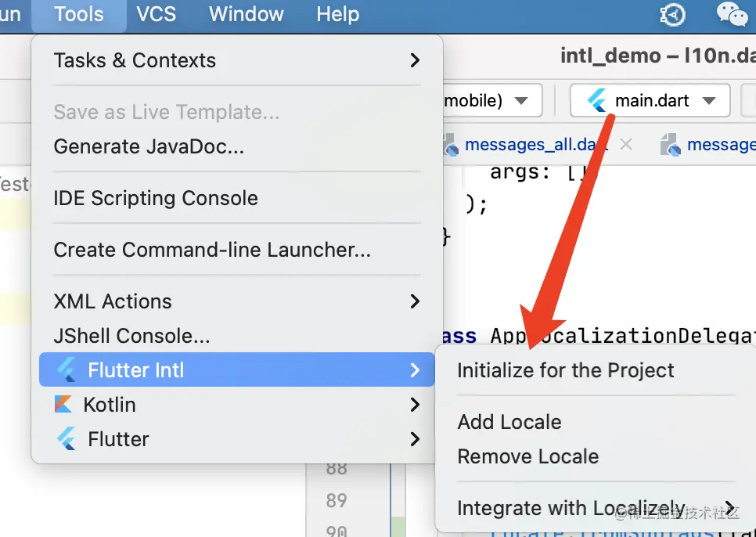Choose Initialize for the Project
This screenshot has width=756, height=537.
(596, 370)
